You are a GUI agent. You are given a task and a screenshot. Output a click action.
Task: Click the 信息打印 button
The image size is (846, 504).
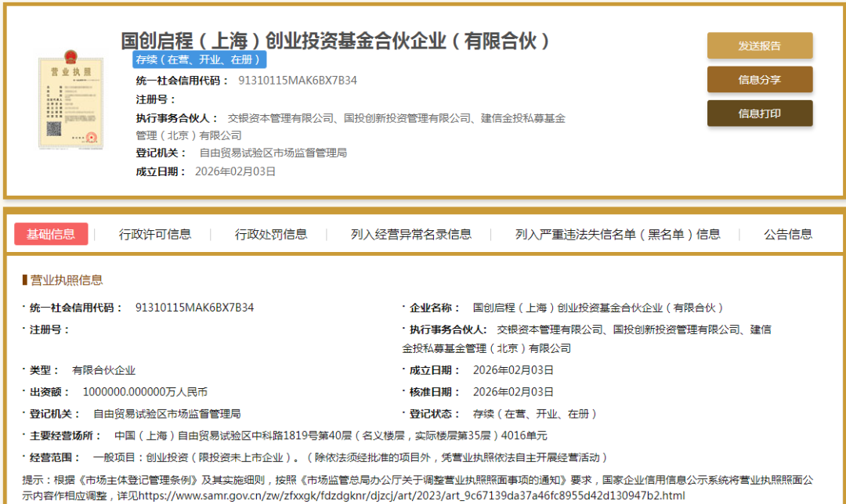760,113
